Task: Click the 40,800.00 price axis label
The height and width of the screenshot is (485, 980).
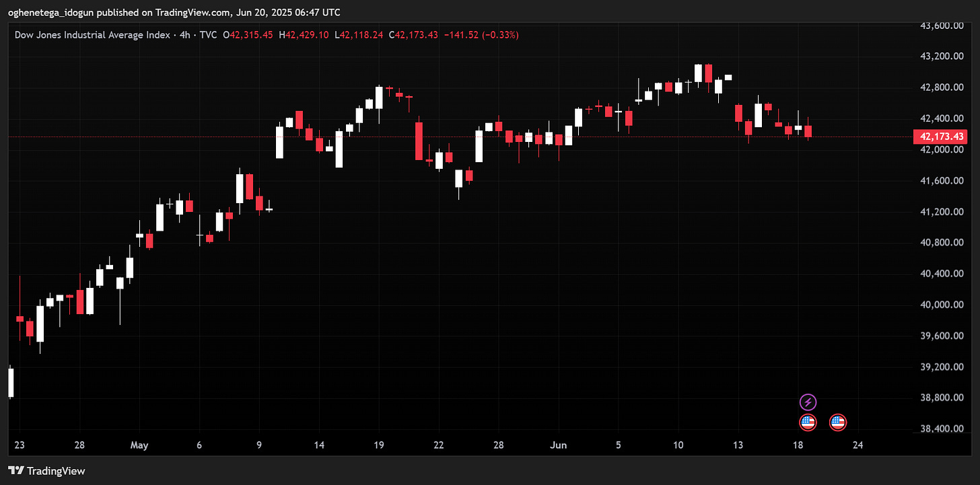Action: click(942, 243)
